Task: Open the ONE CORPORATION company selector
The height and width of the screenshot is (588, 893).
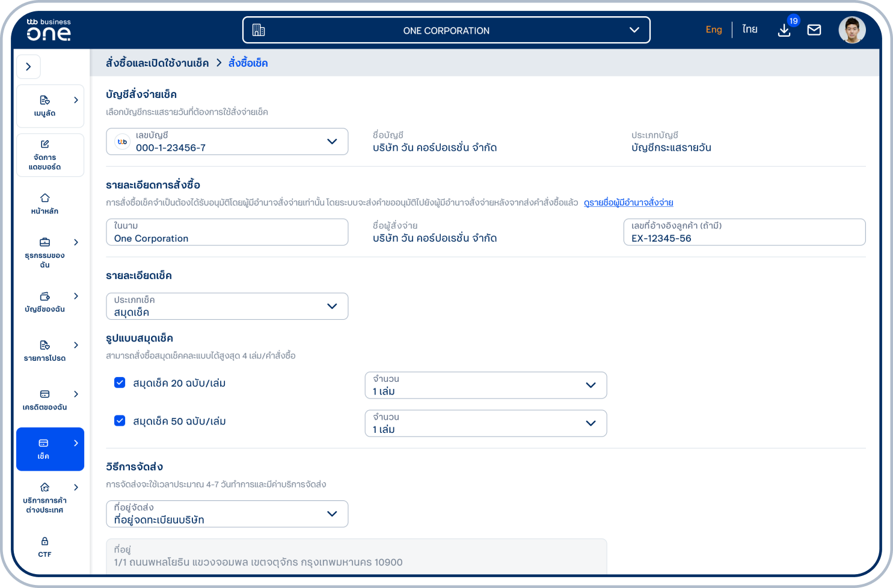Action: [446, 30]
